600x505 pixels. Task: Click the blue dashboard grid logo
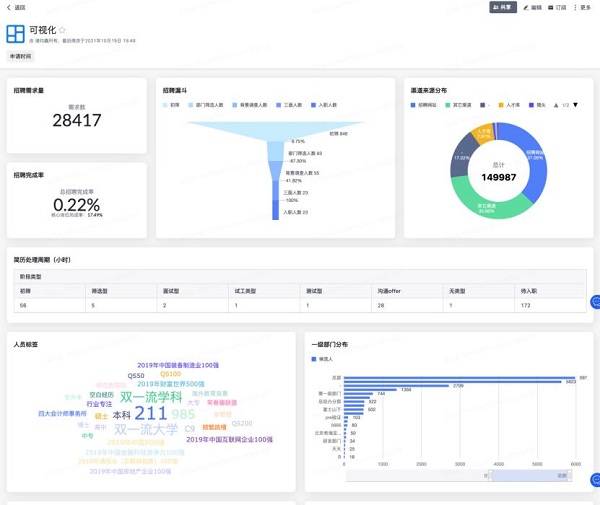pos(17,35)
